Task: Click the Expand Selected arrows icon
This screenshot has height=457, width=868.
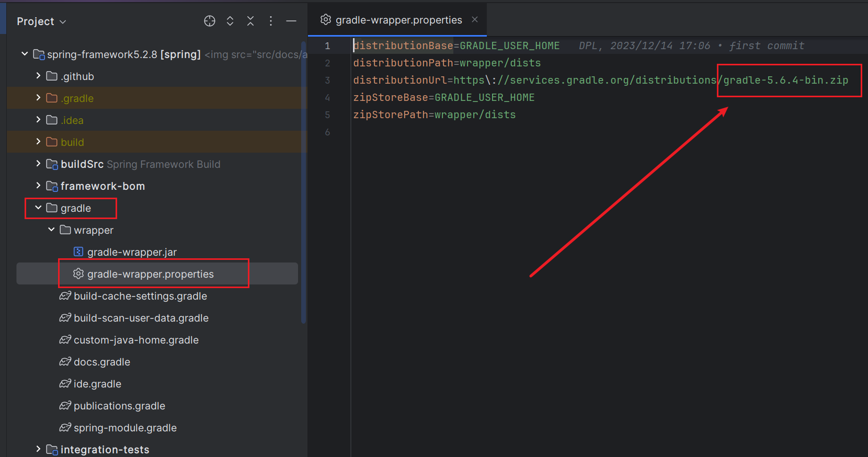Action: (230, 21)
